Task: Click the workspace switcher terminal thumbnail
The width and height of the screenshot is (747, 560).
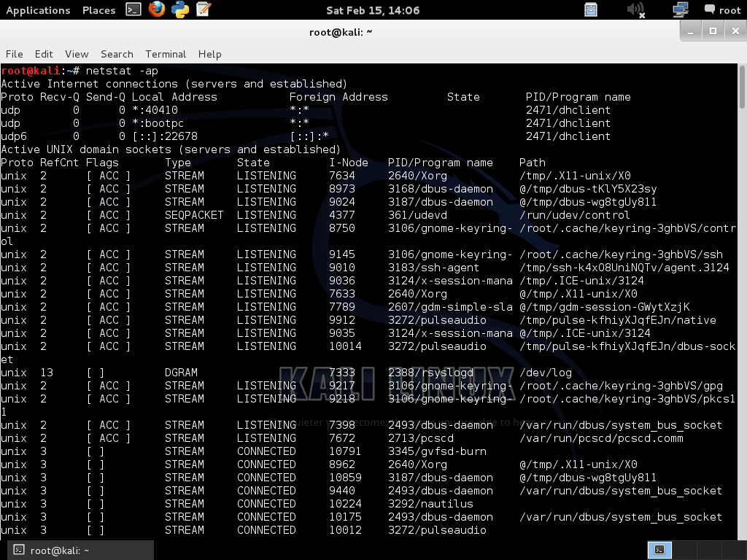Action: tap(659, 550)
